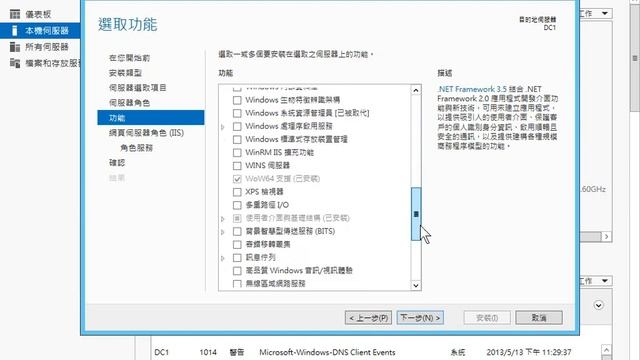Screen dimensions: 640x360
Task: Check the 訊息佇列 checkbox
Action: click(237, 258)
